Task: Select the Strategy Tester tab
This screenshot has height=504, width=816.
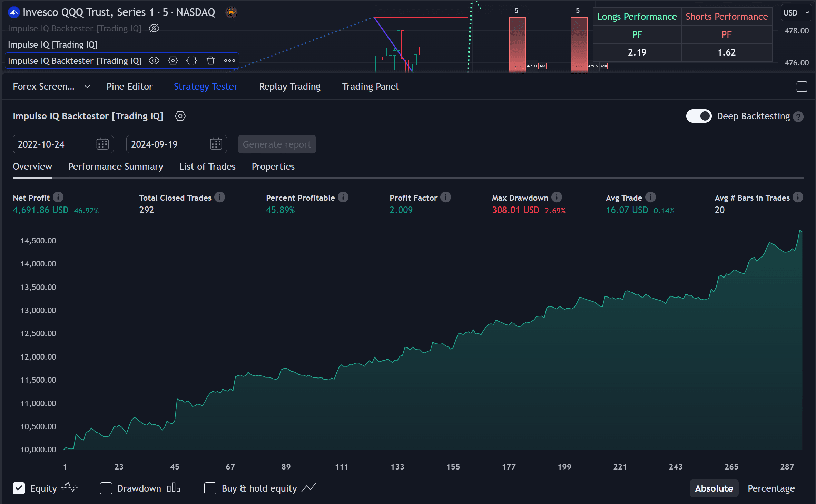Action: click(206, 87)
